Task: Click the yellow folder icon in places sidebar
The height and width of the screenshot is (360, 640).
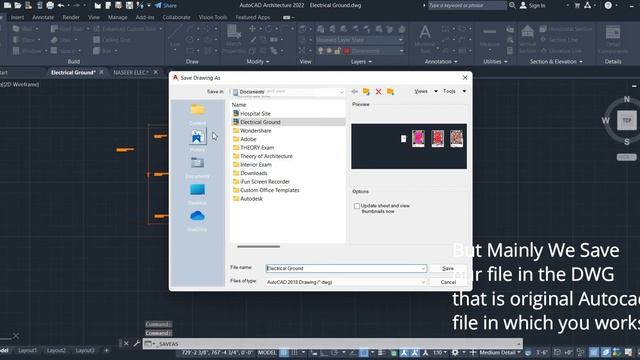Action: 197,110
